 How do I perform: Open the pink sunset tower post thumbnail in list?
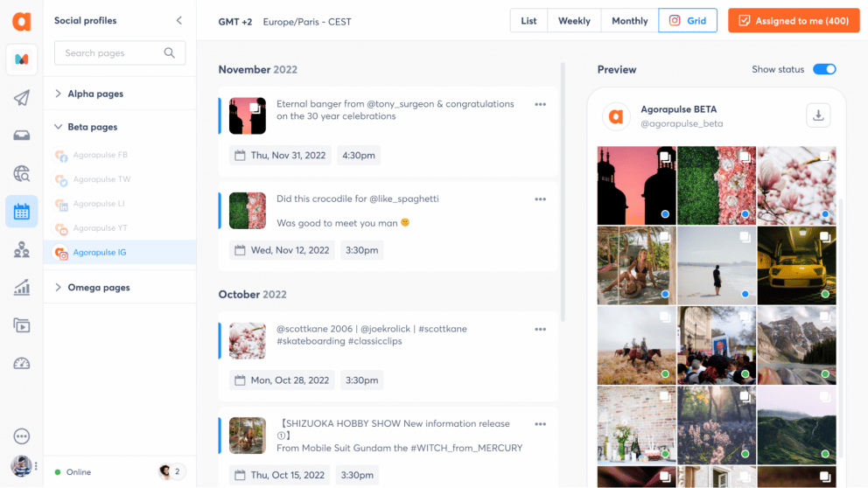click(248, 115)
